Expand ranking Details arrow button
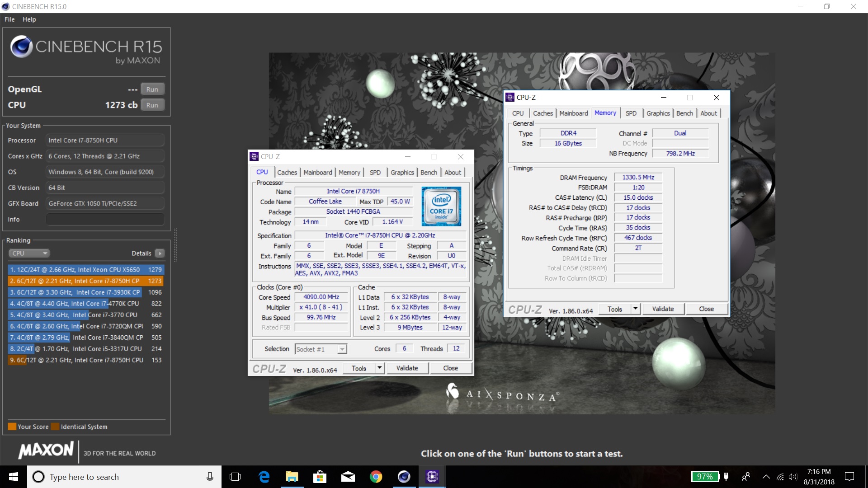Image resolution: width=868 pixels, height=488 pixels. click(x=160, y=253)
